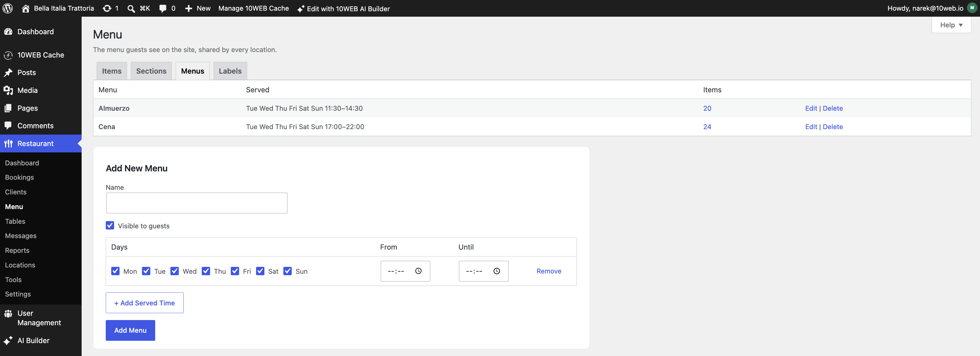Screen dimensions: 980x356
Task: Open the New content dropdown
Action: (197, 8)
